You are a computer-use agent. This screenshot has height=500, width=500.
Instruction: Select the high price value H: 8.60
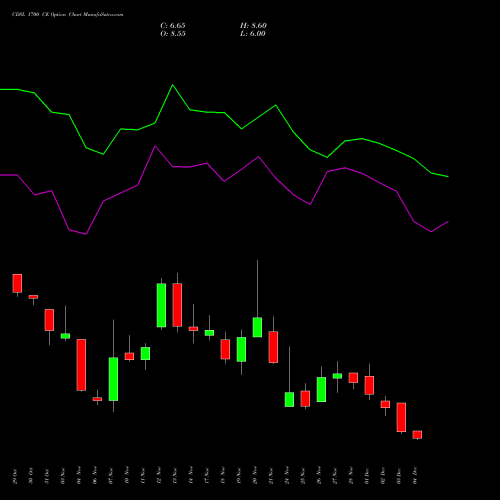click(x=253, y=26)
